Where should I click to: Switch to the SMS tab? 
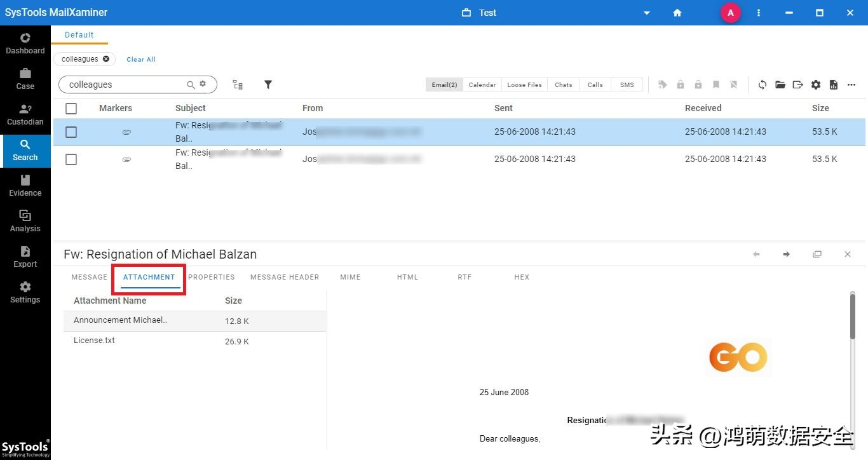click(x=627, y=85)
